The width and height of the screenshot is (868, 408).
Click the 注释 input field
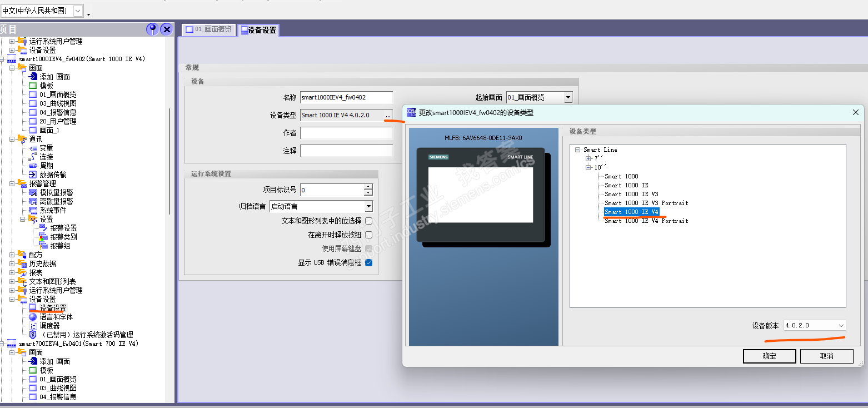[346, 151]
